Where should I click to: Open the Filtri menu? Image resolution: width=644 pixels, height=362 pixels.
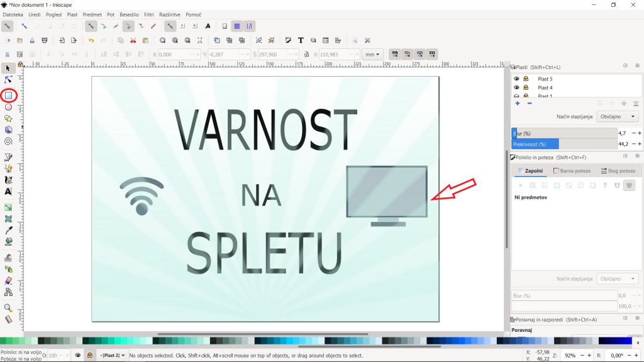(149, 15)
